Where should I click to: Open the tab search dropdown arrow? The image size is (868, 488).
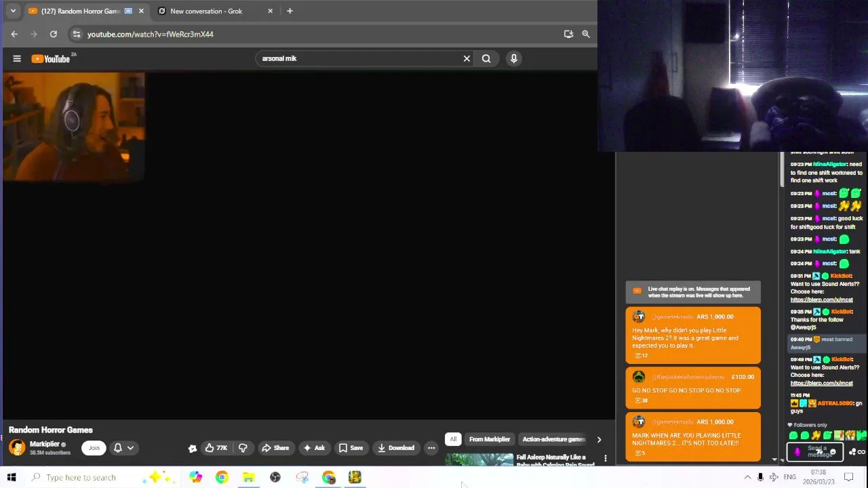coord(13,11)
